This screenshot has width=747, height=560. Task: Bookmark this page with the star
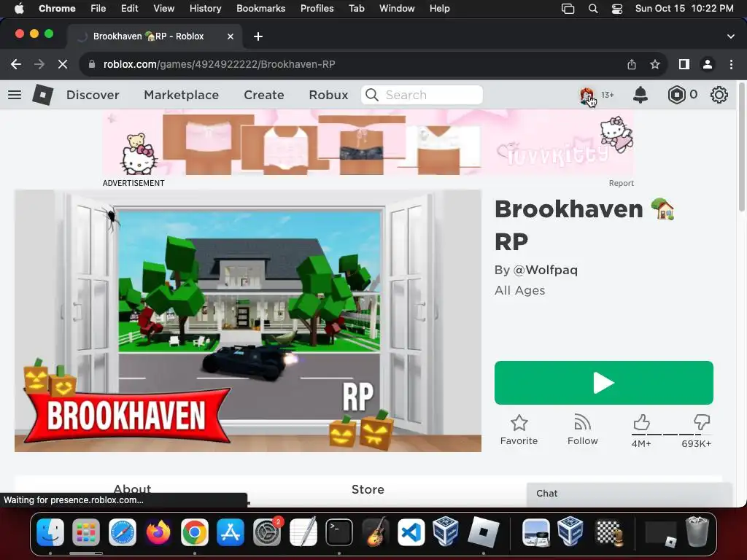[655, 64]
